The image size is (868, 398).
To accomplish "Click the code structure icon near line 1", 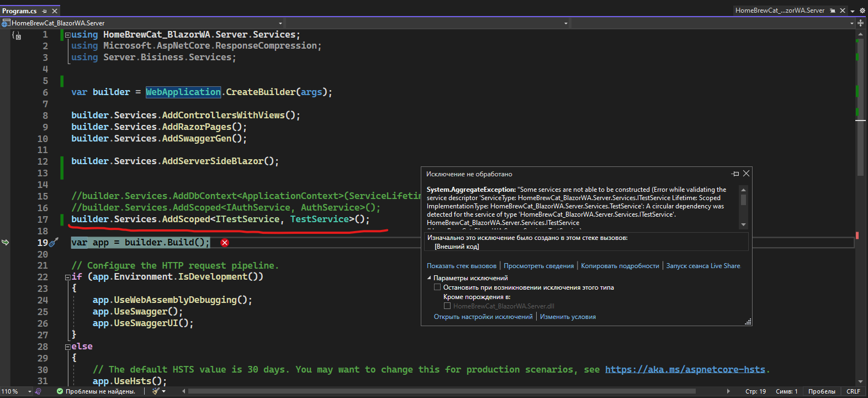I will click(17, 35).
